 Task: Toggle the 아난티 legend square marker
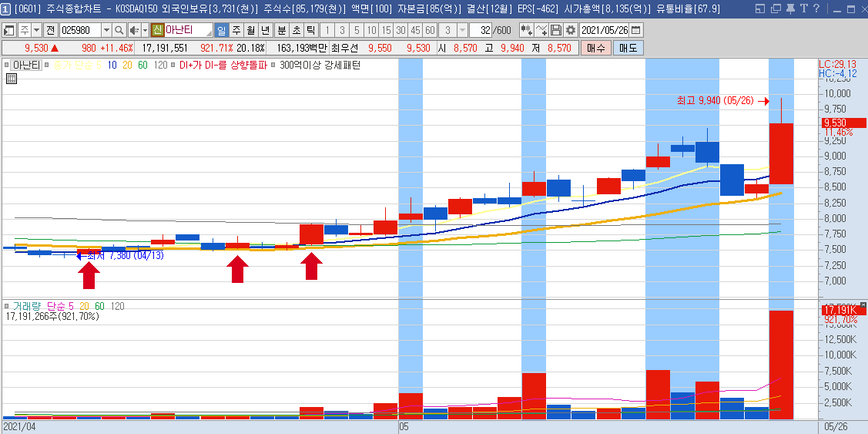point(7,65)
